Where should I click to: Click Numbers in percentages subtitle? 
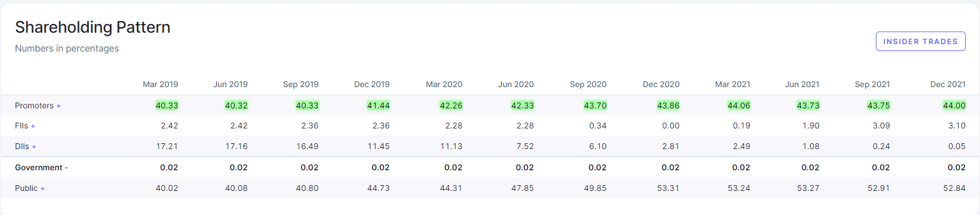[67, 49]
